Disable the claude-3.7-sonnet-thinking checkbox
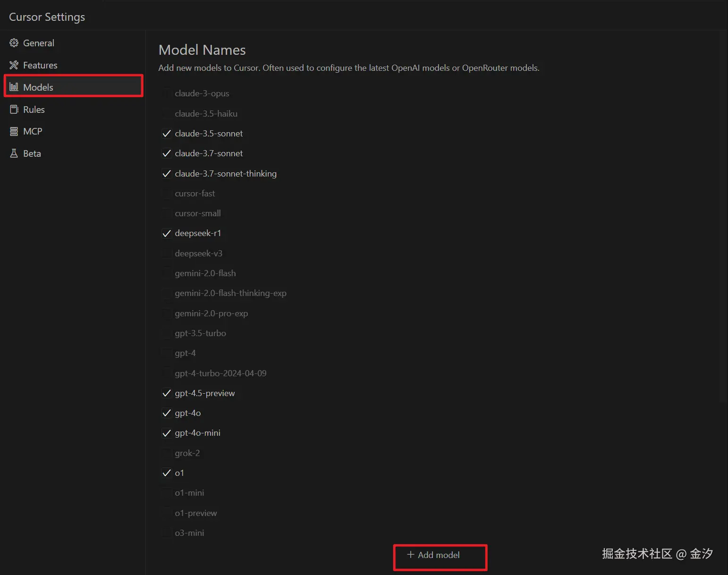Image resolution: width=728 pixels, height=575 pixels. (x=167, y=174)
